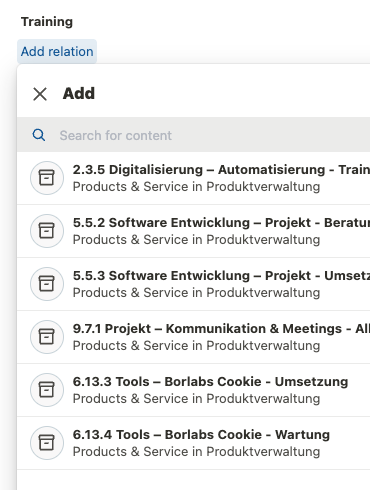
Task: Select 2.3.5 Digitalisierung – Automatisierung item
Action: 193,178
